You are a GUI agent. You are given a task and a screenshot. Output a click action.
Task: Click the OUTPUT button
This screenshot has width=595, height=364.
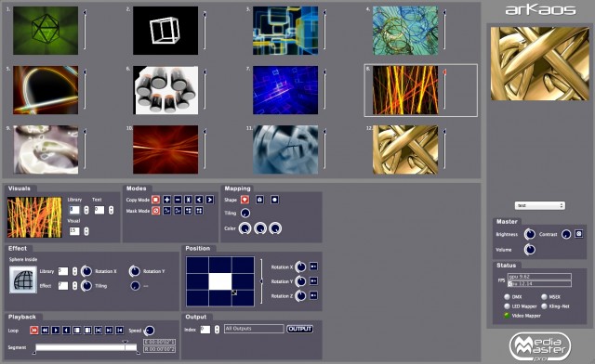coord(299,329)
